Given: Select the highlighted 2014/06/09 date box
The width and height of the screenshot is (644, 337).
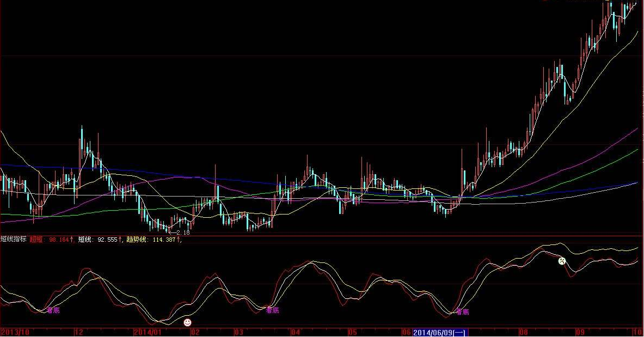Looking at the screenshot, I should [x=440, y=333].
